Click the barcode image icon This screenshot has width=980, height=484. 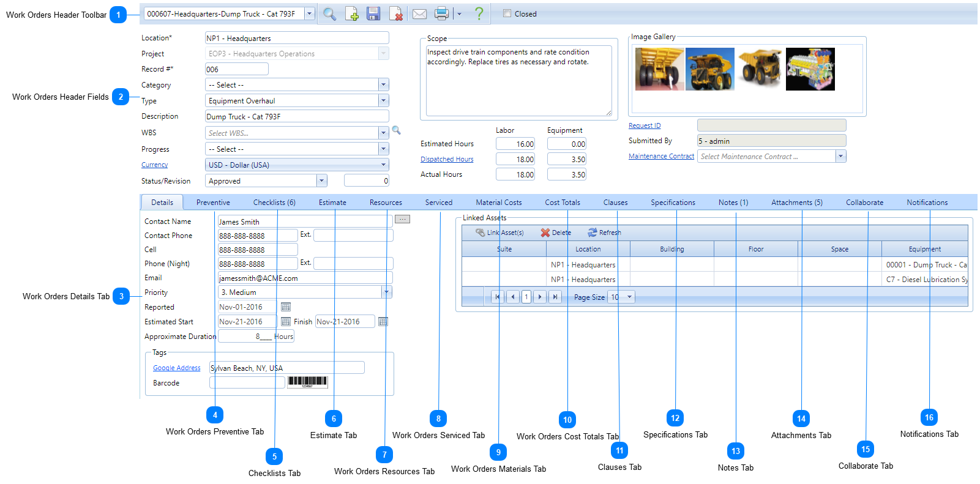pos(308,382)
